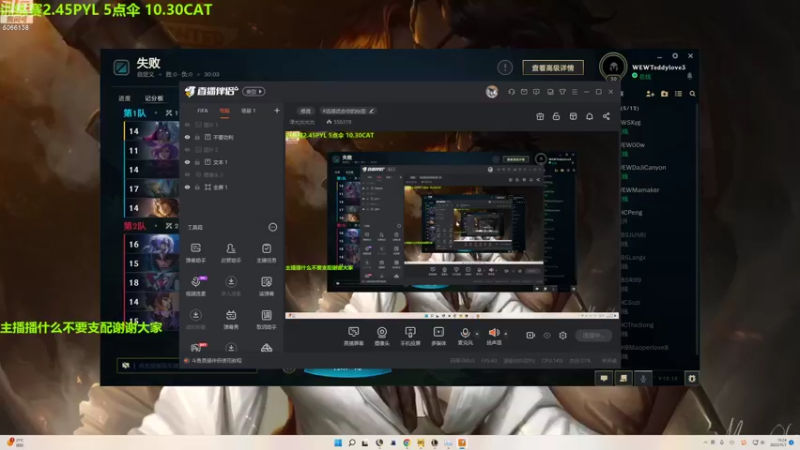Open the 歌词助手 toolbox tool

pos(266,319)
